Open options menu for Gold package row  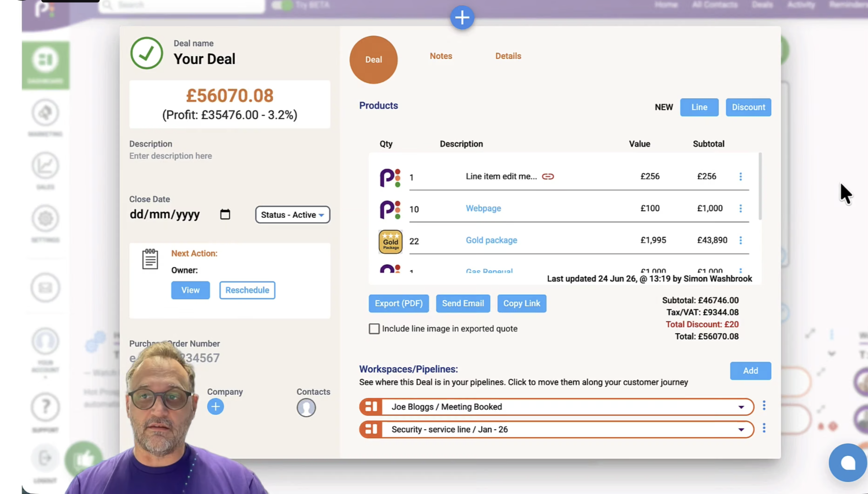tap(741, 240)
